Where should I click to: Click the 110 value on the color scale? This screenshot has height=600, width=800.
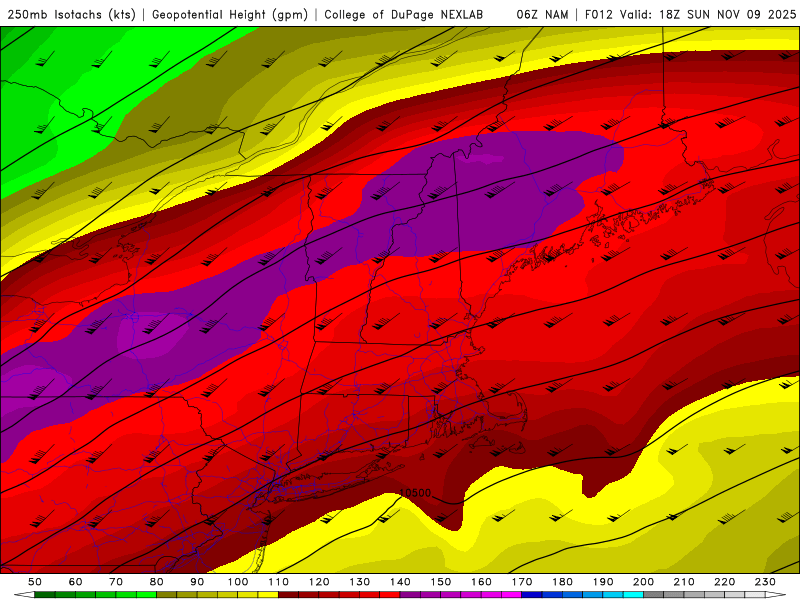(279, 582)
